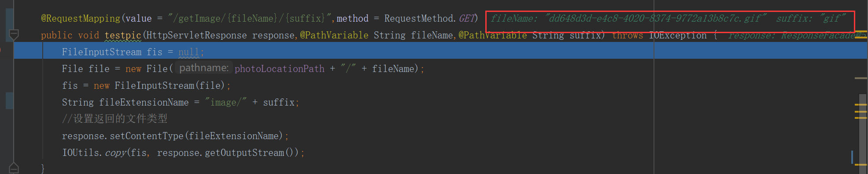Click the pathname parameter hint inside new File
The height and width of the screenshot is (174, 868).
(x=203, y=68)
